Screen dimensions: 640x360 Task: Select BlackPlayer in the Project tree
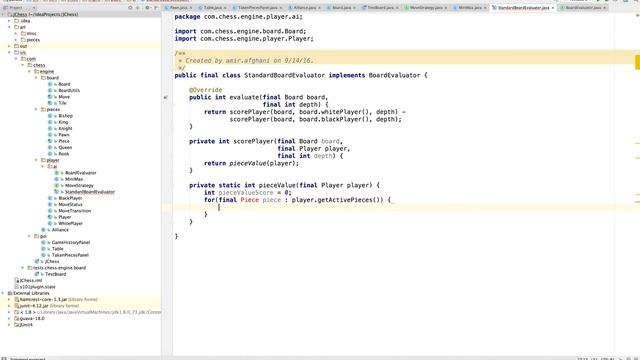pyautogui.click(x=70, y=198)
